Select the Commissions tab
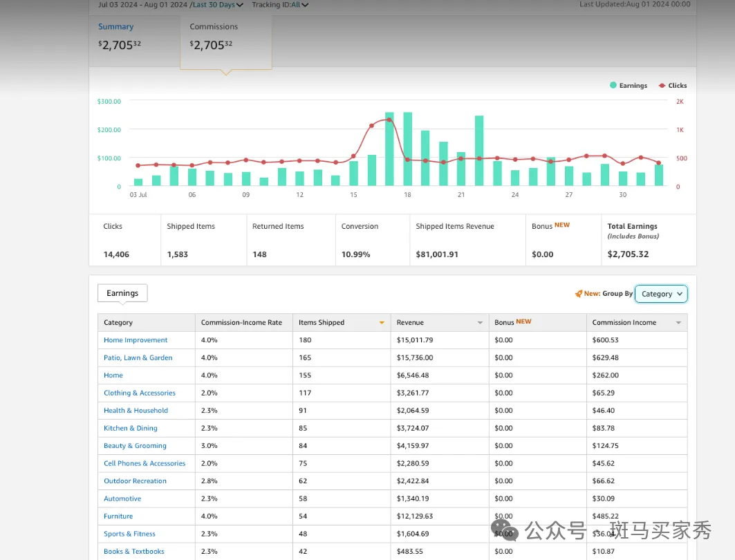The width and height of the screenshot is (735, 560). [226, 42]
